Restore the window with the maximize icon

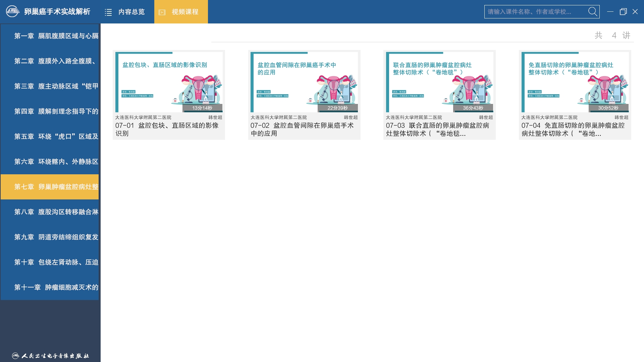623,12
